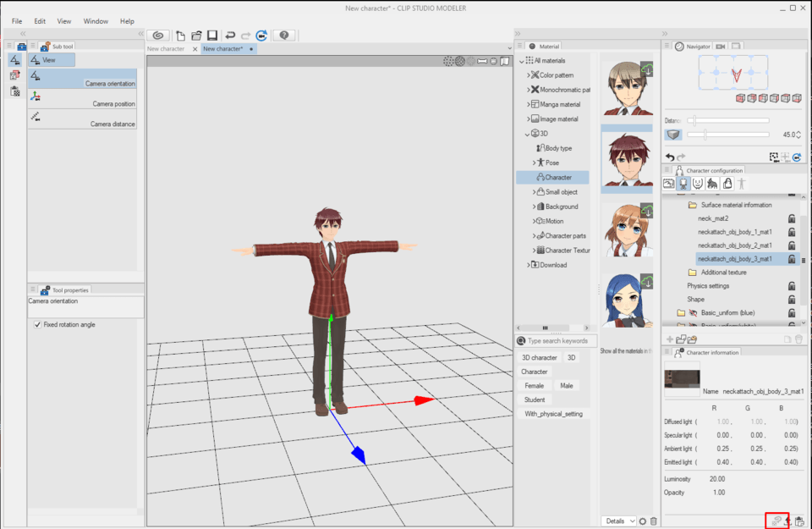
Task: Open the Navigator camera view icon
Action: coord(720,47)
